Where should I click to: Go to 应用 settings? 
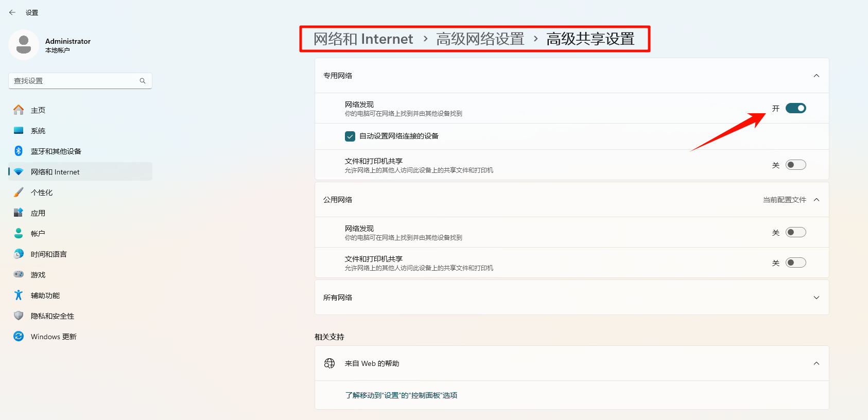coord(80,213)
